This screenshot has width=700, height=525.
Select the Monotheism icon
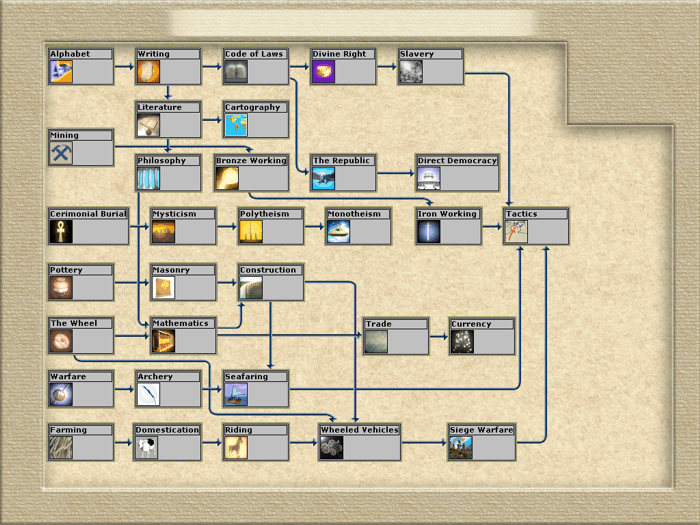pos(338,232)
